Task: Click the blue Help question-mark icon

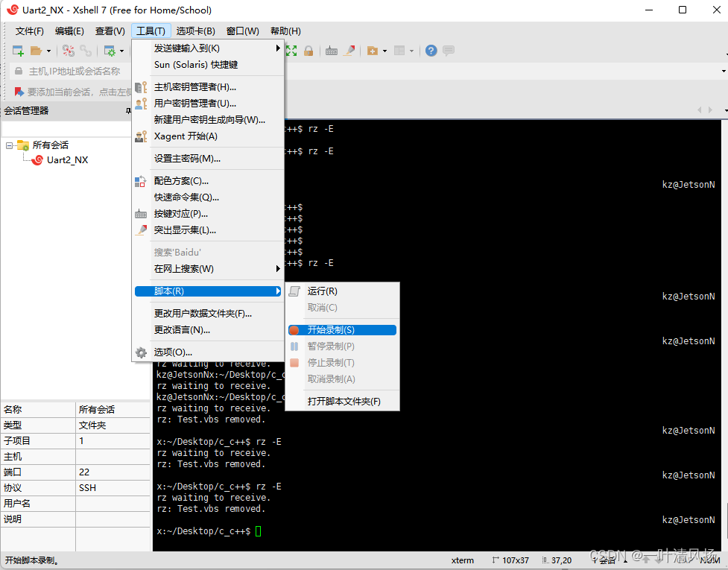Action: [431, 51]
